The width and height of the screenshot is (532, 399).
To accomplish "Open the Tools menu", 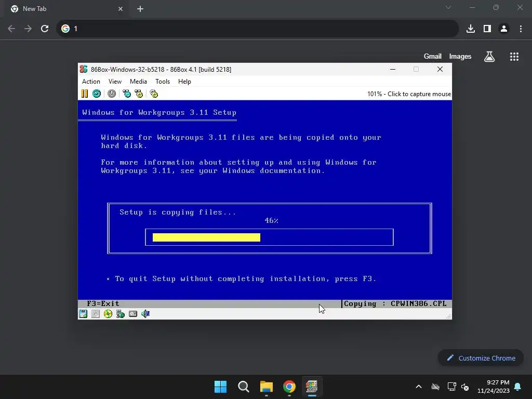I will [x=163, y=82].
